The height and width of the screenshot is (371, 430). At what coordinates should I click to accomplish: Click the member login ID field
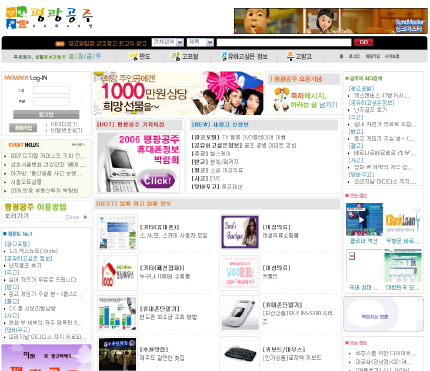pos(51,90)
